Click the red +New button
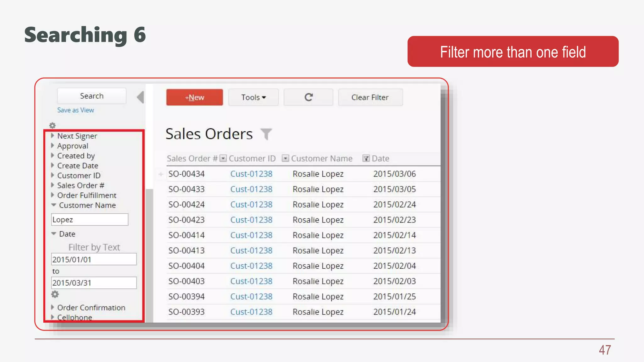 [x=194, y=97]
